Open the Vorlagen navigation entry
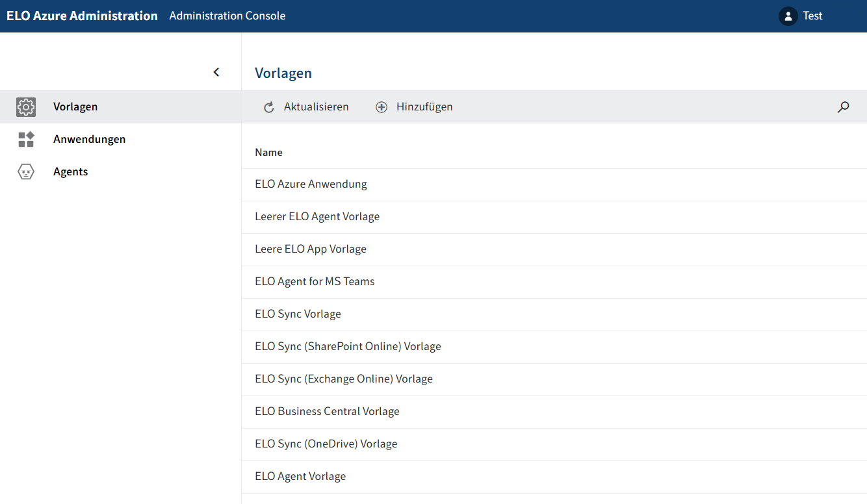Viewport: 867px width, 504px height. (x=121, y=107)
